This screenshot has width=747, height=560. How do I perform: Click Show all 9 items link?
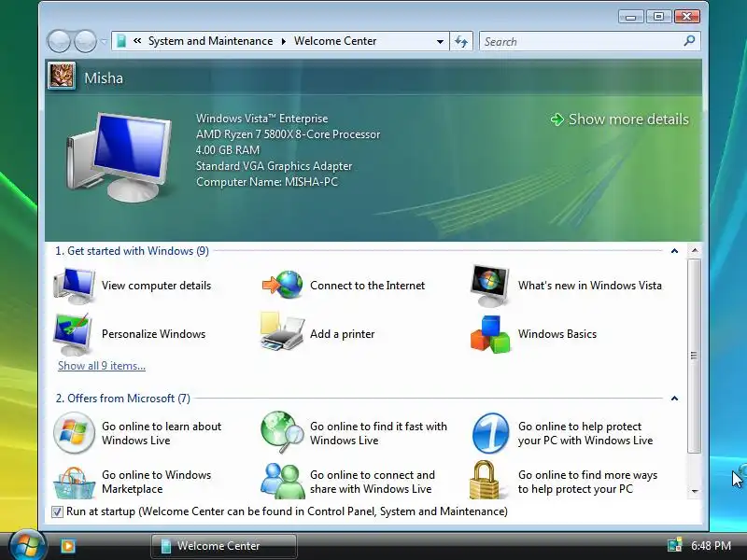(x=102, y=366)
